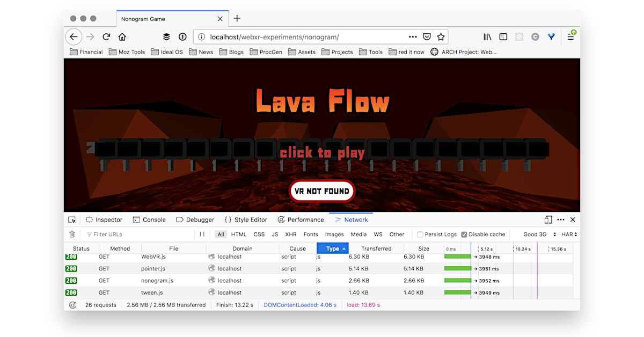The width and height of the screenshot is (644, 337).
Task: Enable Persist Logs
Action: pos(420,234)
